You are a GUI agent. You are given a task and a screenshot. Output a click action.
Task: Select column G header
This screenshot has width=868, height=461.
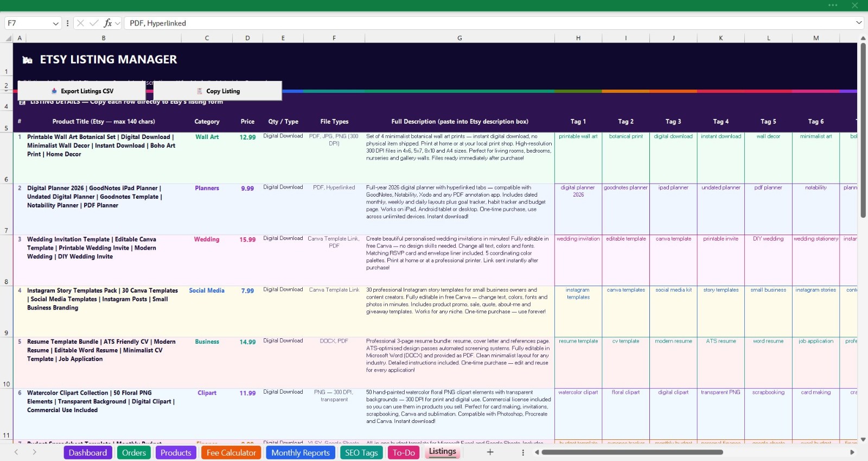pyautogui.click(x=459, y=38)
